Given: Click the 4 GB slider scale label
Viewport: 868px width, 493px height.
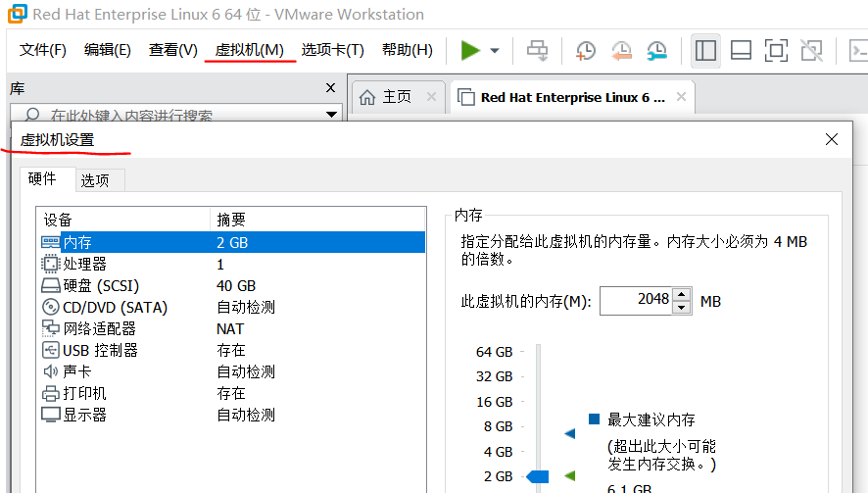Looking at the screenshot, I should click(x=499, y=452).
